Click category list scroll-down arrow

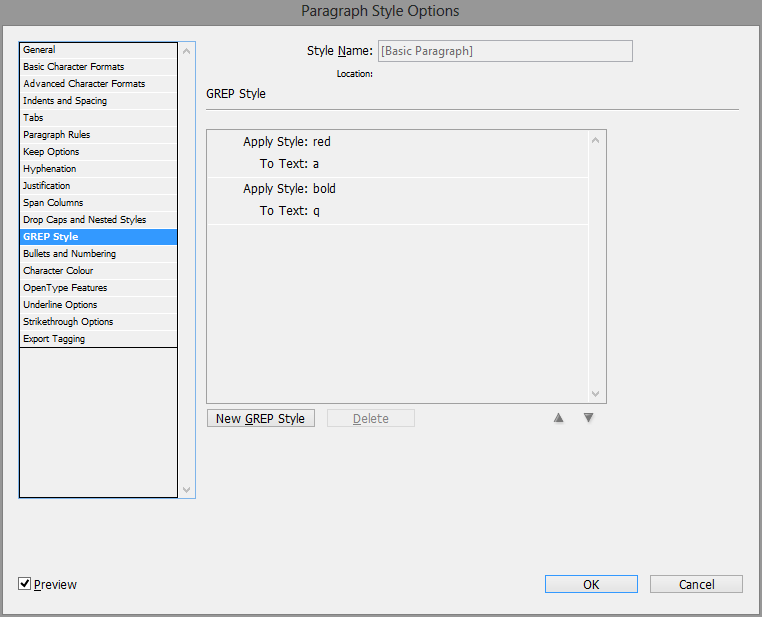coord(187,490)
